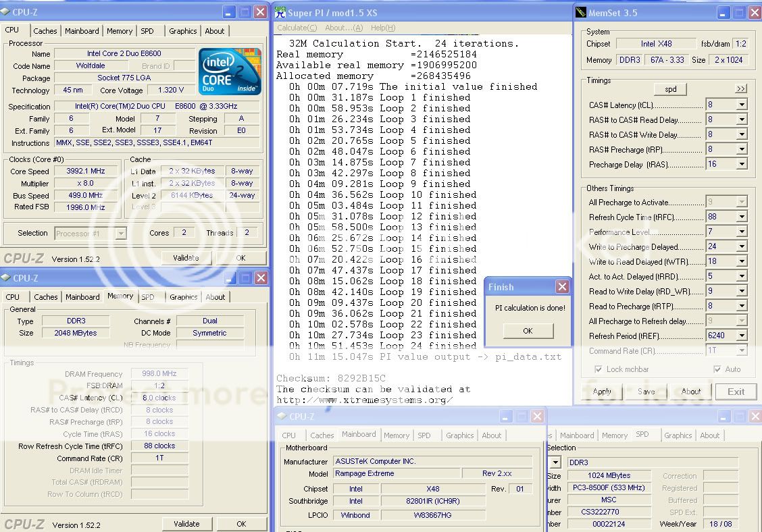Open the SPD slot selection dropdown
Screen dimensions: 762x532
tap(555, 462)
